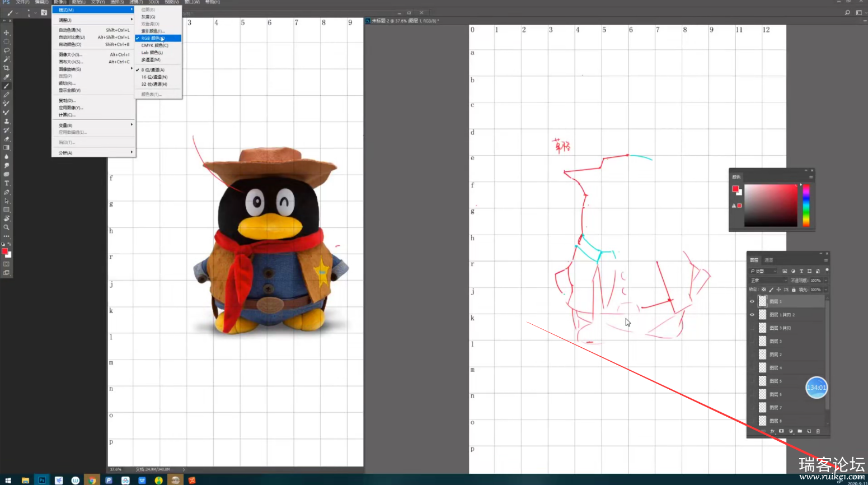Open Chrome from taskbar
Viewport: 868px width, 485px height.
[x=92, y=480]
